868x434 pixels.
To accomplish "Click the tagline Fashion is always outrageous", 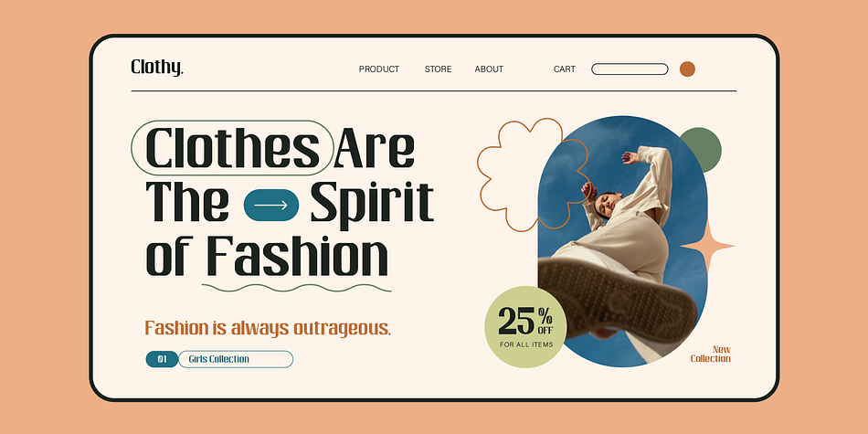I will (268, 328).
